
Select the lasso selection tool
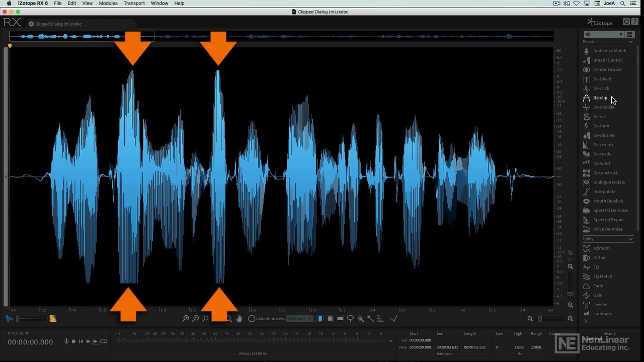tap(350, 319)
